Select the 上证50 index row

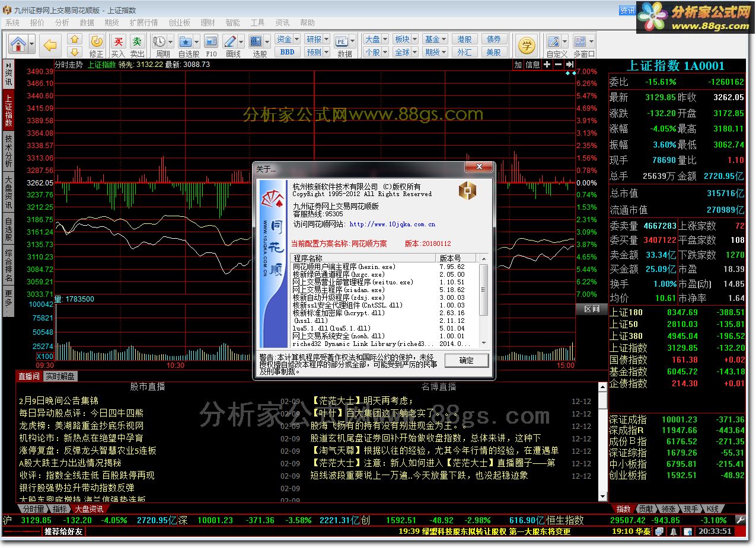(677, 324)
